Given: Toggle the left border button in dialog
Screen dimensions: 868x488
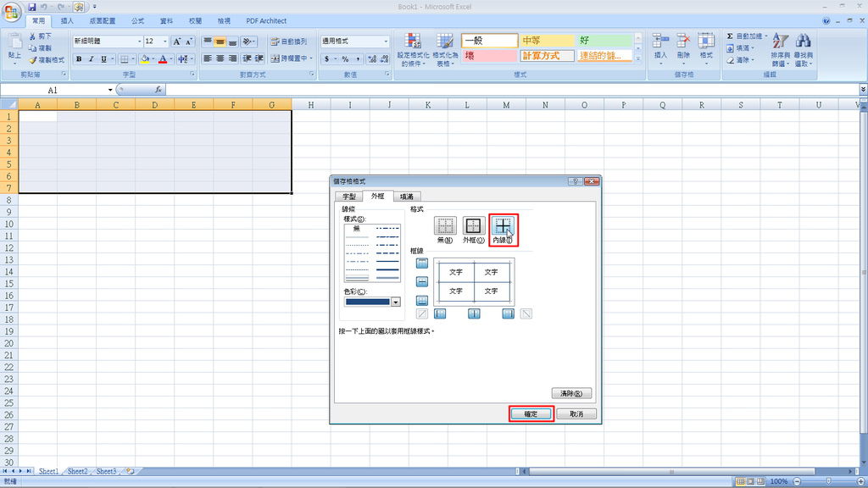Looking at the screenshot, I should coord(440,313).
